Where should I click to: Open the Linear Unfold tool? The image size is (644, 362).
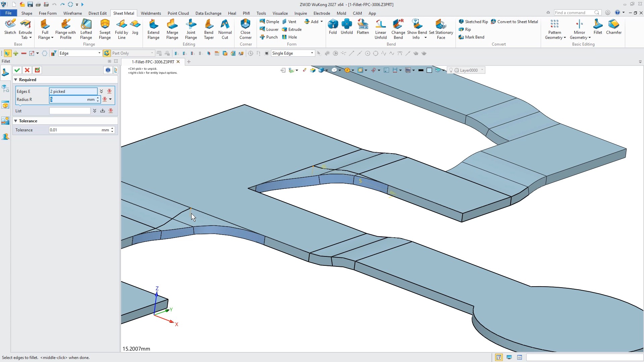tap(380, 29)
